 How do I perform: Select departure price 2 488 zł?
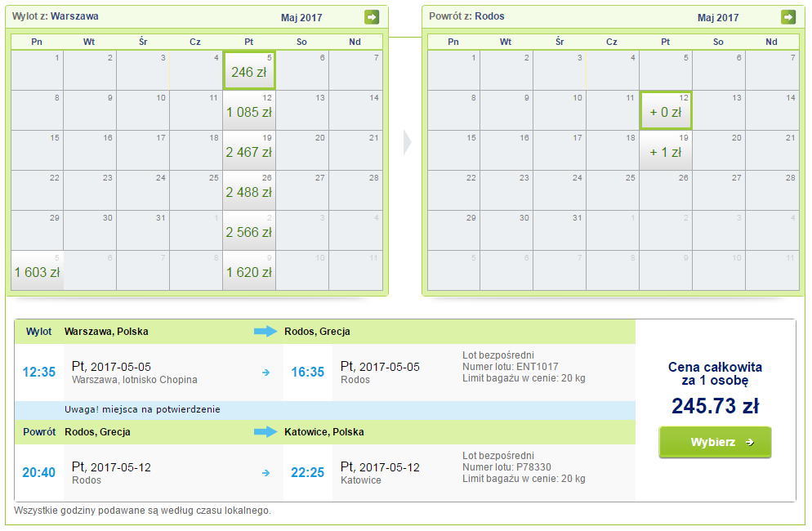249,190
